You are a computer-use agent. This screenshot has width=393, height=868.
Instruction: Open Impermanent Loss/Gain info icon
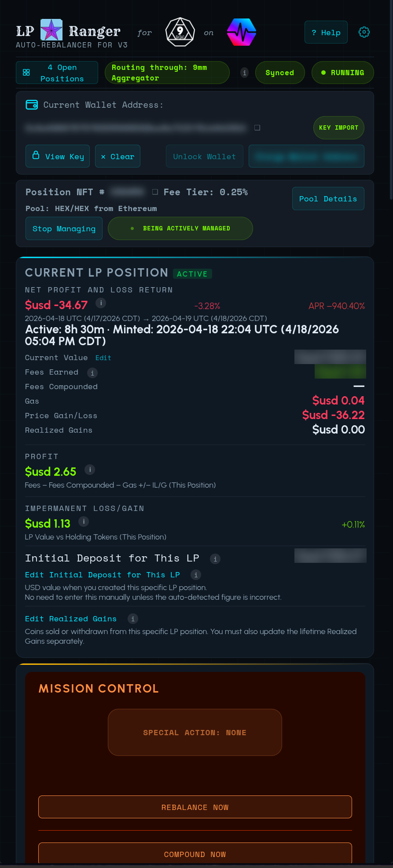coord(84,522)
